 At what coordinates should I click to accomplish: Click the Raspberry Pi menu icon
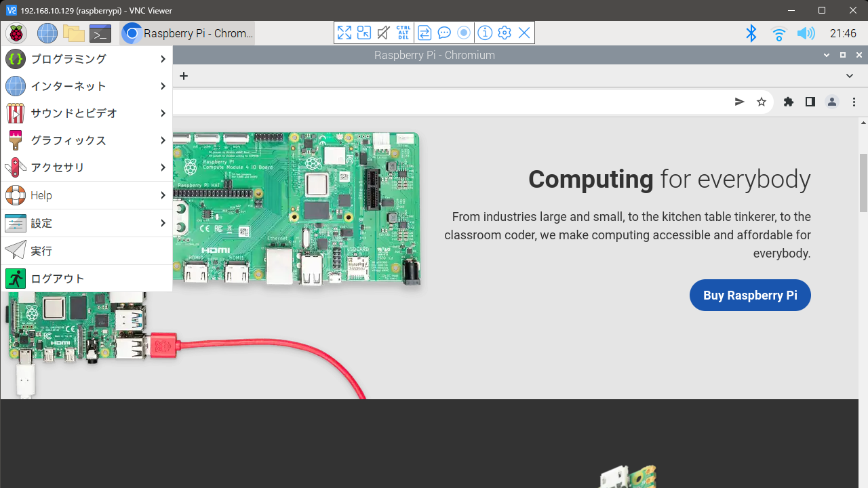16,33
